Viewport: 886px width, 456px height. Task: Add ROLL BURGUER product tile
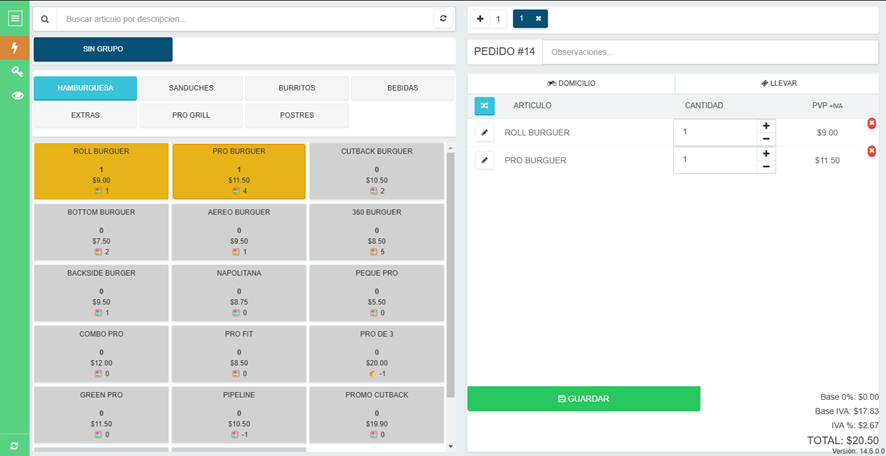point(101,171)
